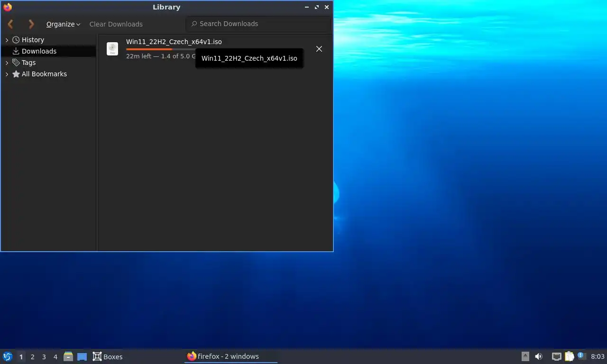Go forward with the right arrow

tap(31, 24)
